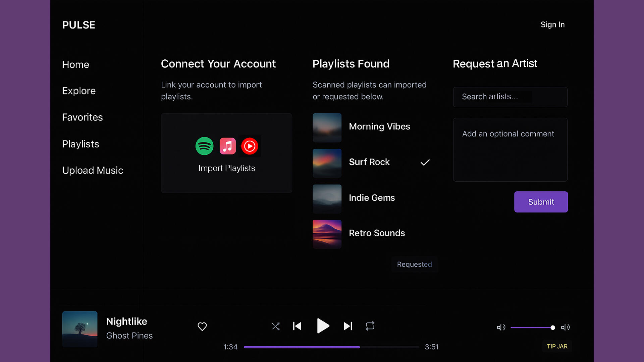The height and width of the screenshot is (362, 644).
Task: Click the Sign In link
Action: tap(552, 25)
